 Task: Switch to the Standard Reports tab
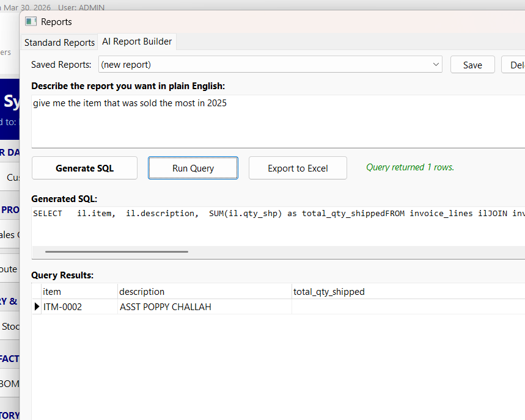59,42
